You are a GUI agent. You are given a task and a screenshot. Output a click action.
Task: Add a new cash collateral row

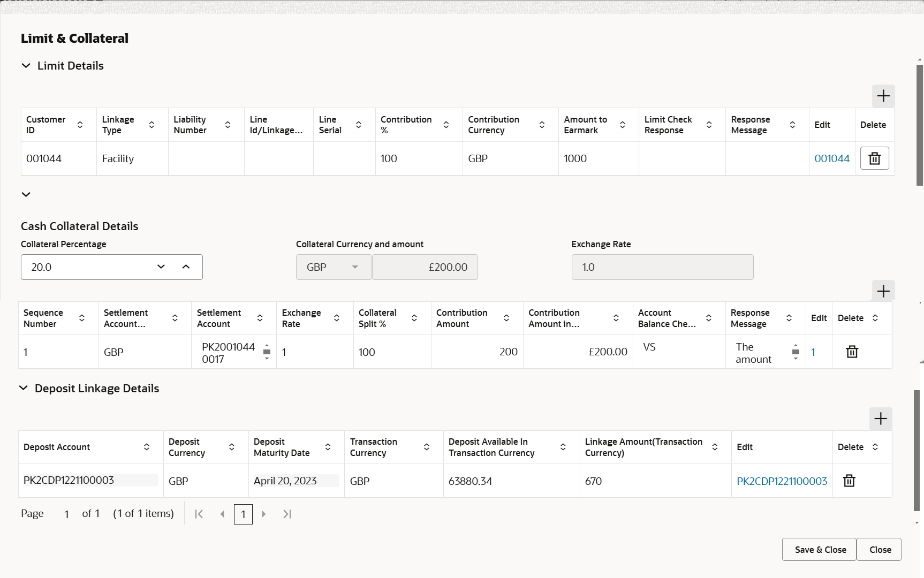pyautogui.click(x=883, y=291)
